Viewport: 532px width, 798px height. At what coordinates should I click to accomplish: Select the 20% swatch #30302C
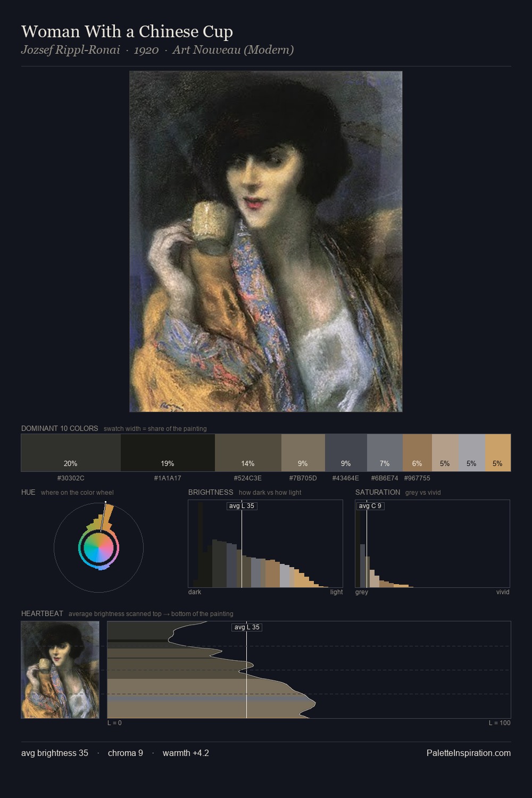point(71,453)
